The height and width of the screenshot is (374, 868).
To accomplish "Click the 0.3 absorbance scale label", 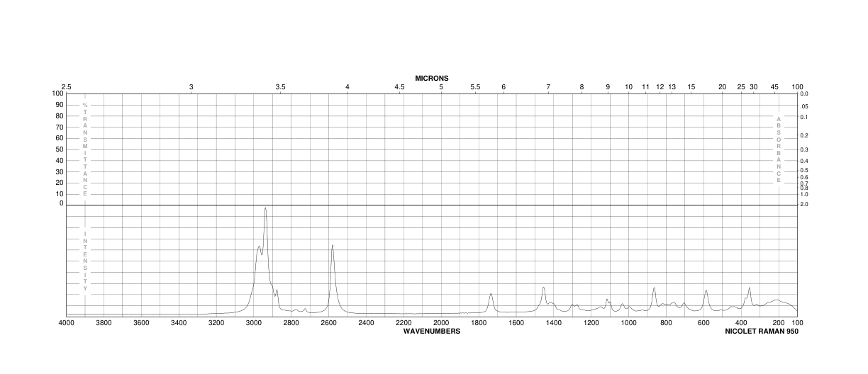I will [803, 149].
